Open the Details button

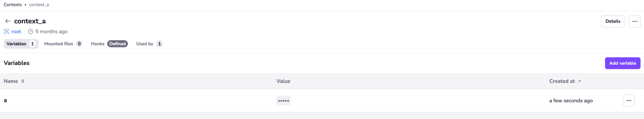(x=613, y=21)
